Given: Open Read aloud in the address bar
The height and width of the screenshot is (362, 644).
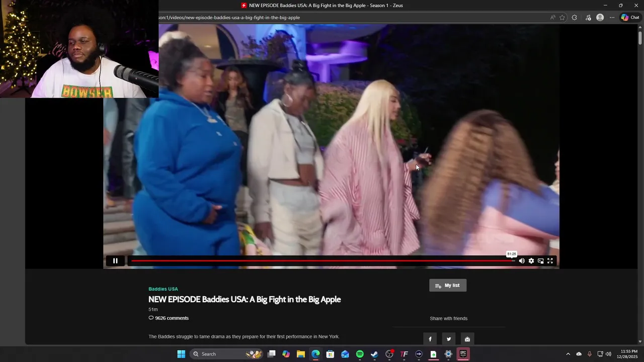Looking at the screenshot, I should [x=552, y=18].
